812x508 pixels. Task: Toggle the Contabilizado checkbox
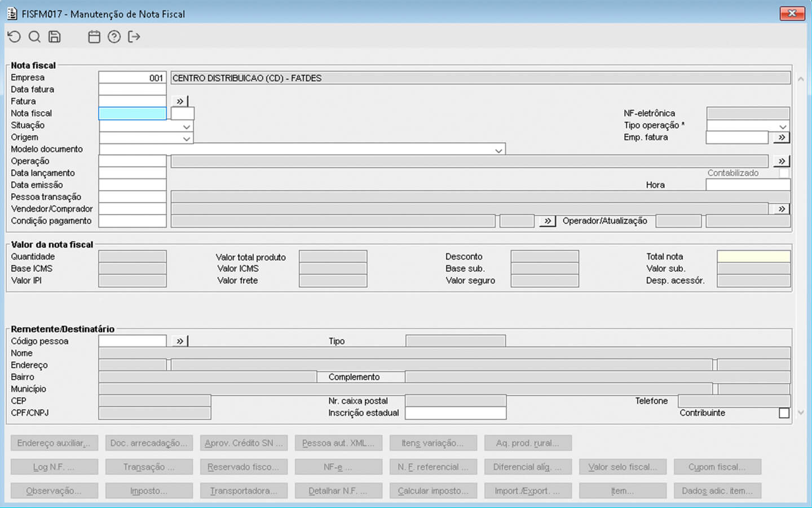784,173
